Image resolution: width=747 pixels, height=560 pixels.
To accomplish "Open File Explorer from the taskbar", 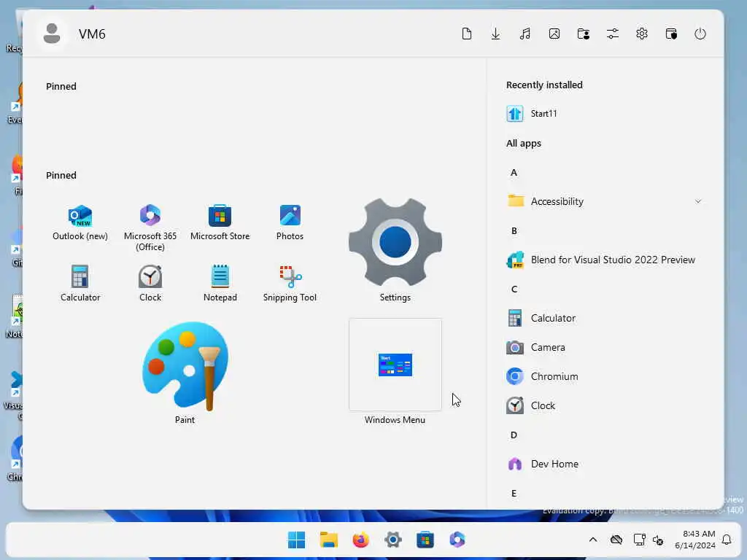I will (329, 540).
